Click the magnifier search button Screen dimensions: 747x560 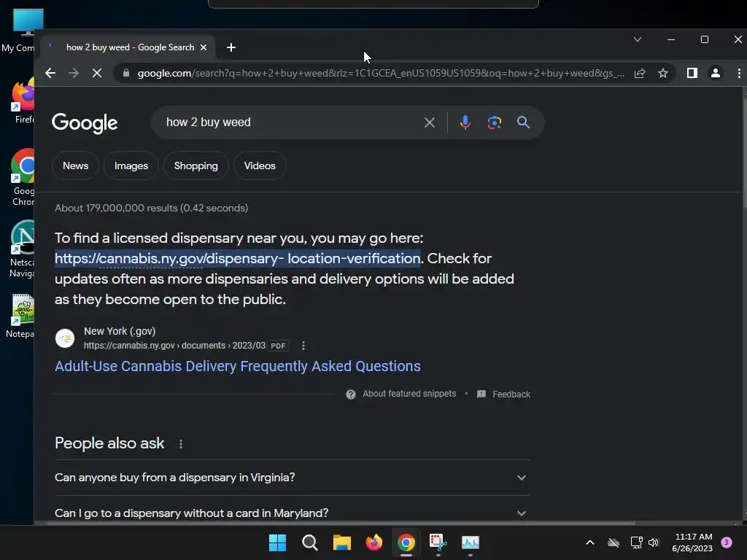[523, 122]
